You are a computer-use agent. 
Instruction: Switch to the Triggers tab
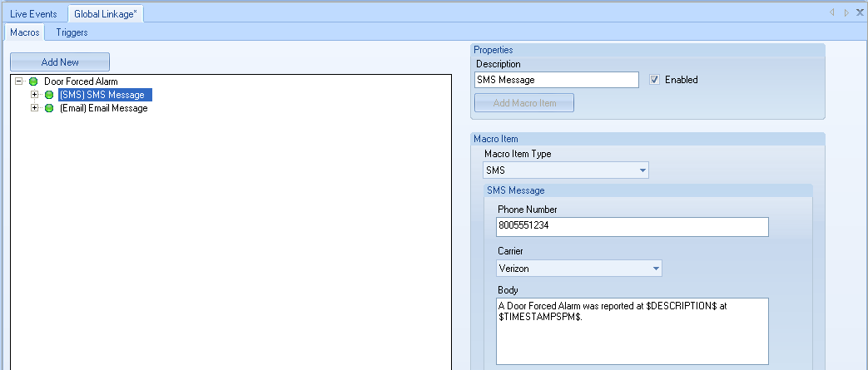coord(72,32)
